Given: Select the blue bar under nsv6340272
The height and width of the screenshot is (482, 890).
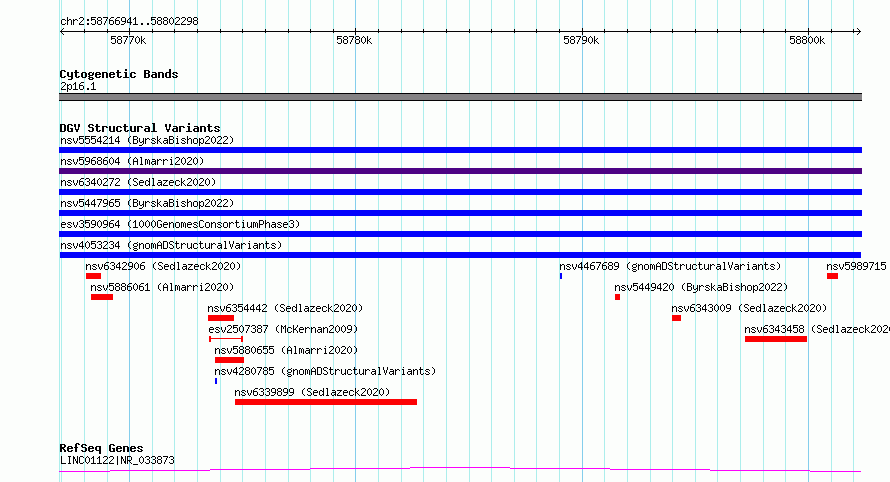Looking at the screenshot, I should click(460, 192).
